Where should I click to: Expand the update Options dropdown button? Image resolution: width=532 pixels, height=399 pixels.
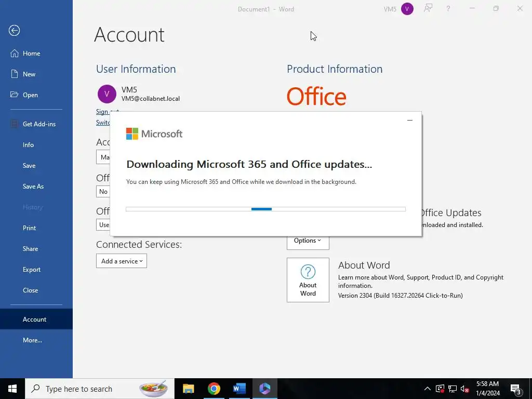308,240
